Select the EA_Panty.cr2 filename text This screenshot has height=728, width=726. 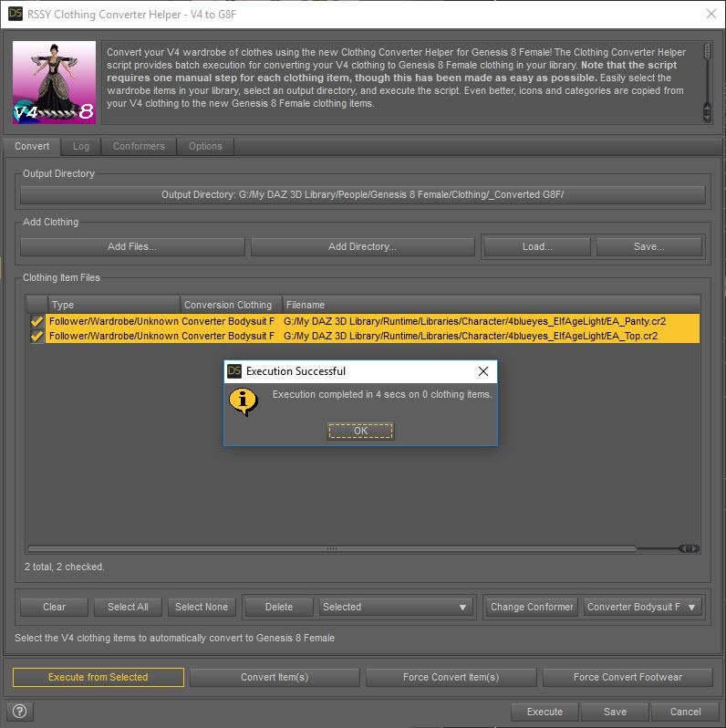tap(474, 321)
